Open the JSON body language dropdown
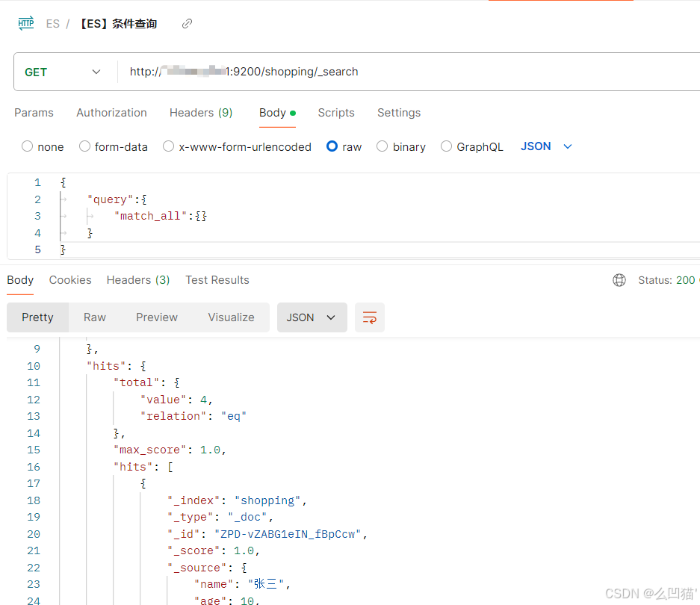The image size is (700, 605). click(547, 146)
